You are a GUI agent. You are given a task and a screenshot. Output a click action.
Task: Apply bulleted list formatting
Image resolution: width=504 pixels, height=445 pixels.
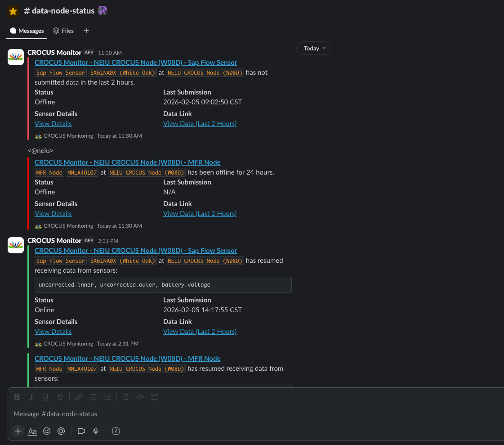(107, 397)
